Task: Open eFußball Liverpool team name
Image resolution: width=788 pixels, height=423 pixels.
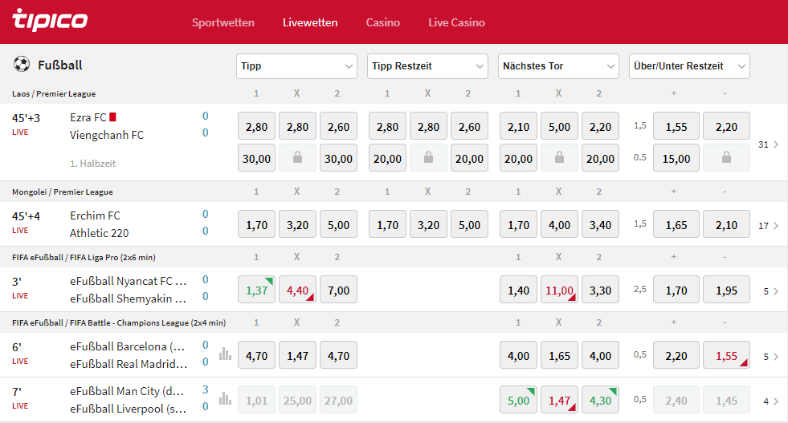Action: click(128, 409)
